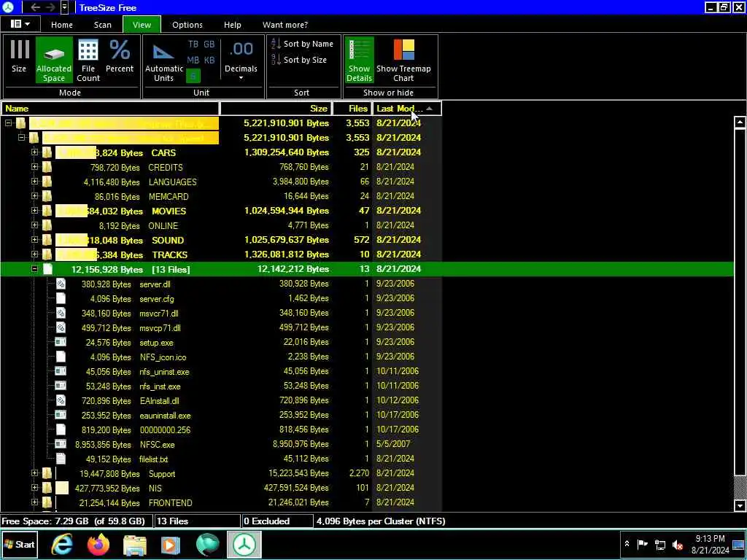Open the Windows Start menu
747x560 pixels.
(x=20, y=544)
